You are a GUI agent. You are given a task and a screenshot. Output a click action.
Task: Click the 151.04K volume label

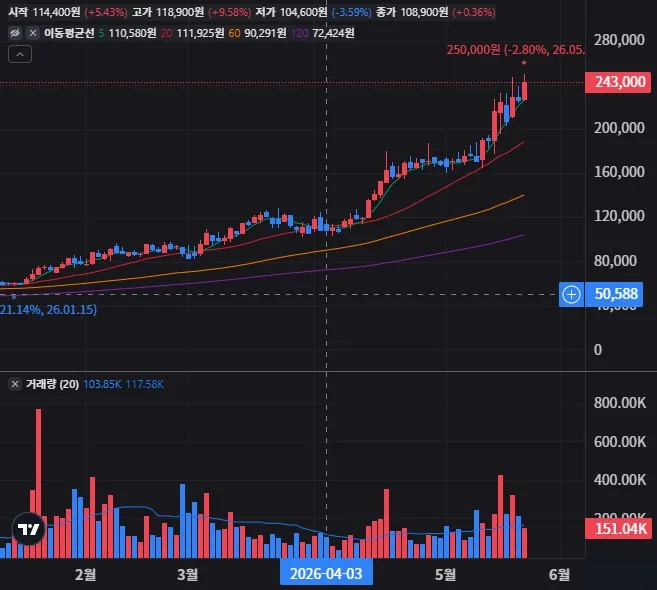tap(618, 528)
